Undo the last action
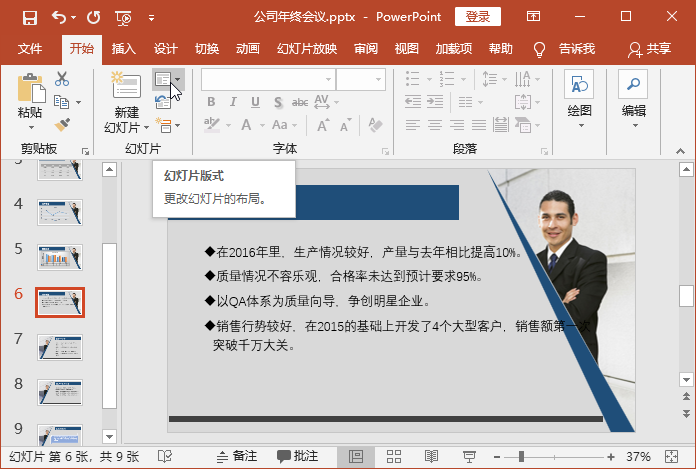The height and width of the screenshot is (469, 696). (59, 18)
